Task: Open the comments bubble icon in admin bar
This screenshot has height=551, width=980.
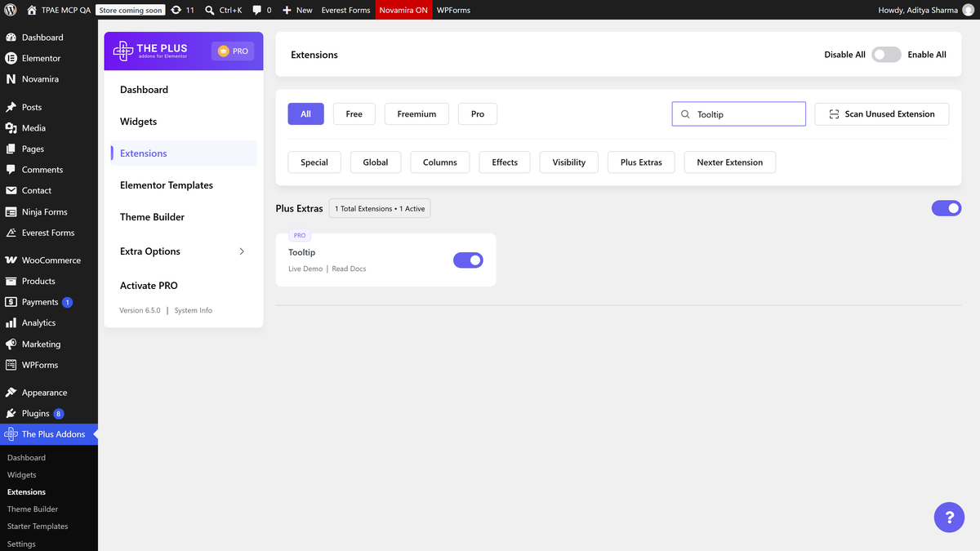Action: click(x=257, y=10)
